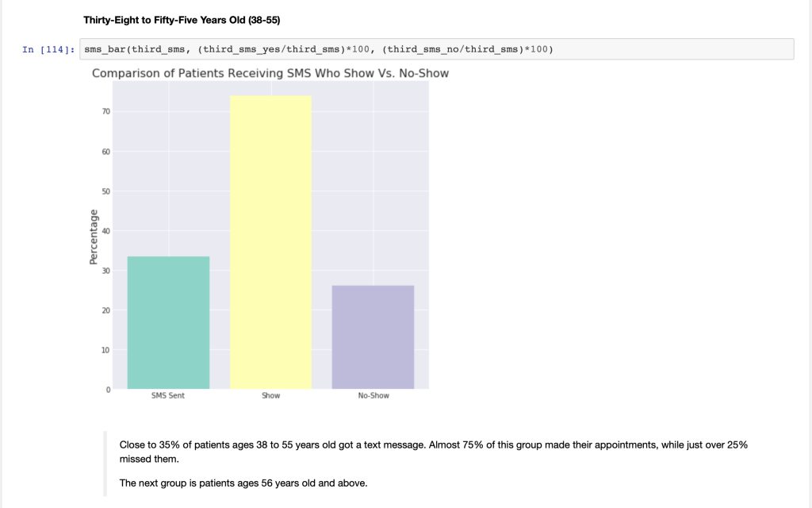The height and width of the screenshot is (508, 812).
Task: Click the Thirty-Eight to Fifty-Five Years Old heading
Action: (x=182, y=20)
